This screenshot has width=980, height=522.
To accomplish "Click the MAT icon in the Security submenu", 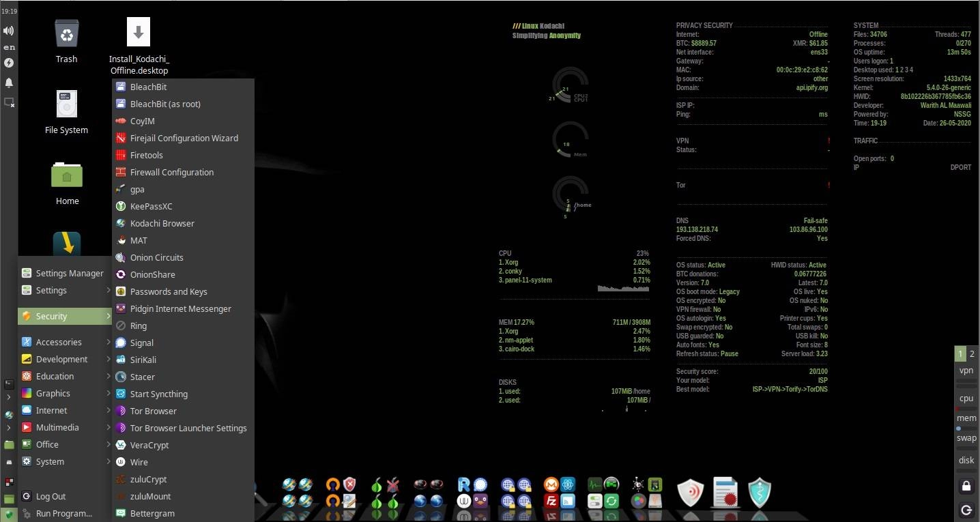I will (121, 241).
